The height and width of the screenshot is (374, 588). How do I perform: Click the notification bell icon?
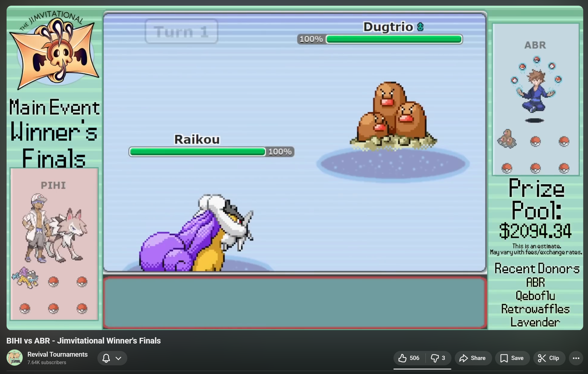106,358
